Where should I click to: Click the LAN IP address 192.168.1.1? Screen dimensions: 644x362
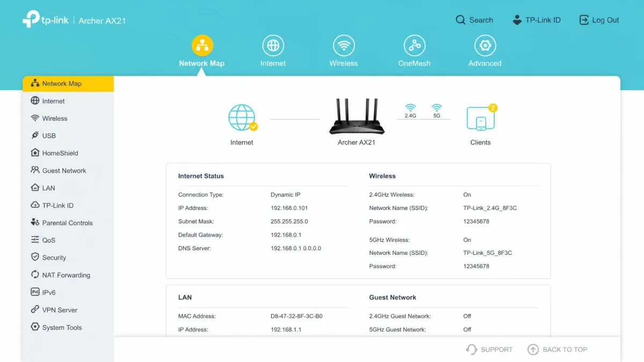click(x=286, y=330)
